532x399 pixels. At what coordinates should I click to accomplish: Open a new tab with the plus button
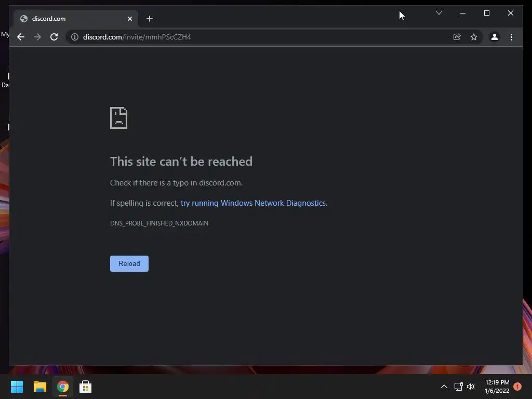coord(150,19)
